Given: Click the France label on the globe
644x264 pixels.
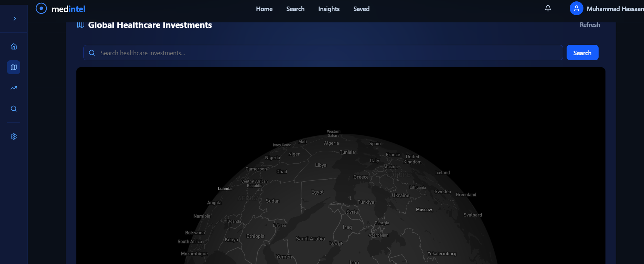Looking at the screenshot, I should pos(393,155).
